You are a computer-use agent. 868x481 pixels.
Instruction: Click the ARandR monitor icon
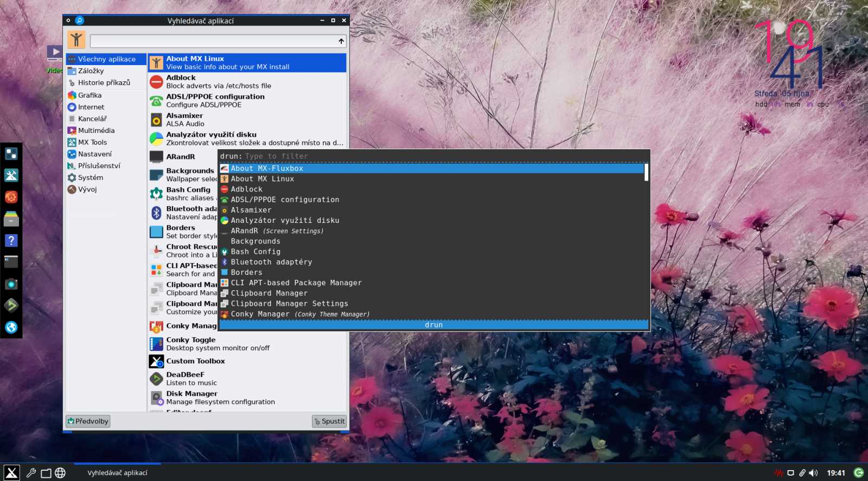click(156, 157)
